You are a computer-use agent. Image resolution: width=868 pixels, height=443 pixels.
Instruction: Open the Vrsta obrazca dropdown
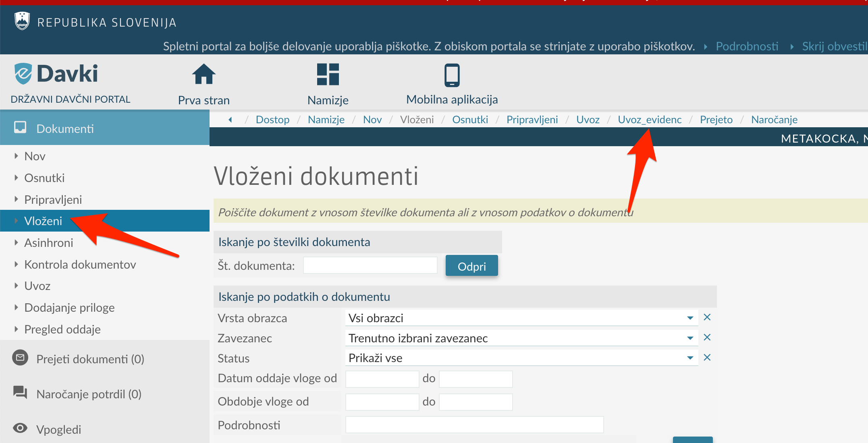click(690, 318)
